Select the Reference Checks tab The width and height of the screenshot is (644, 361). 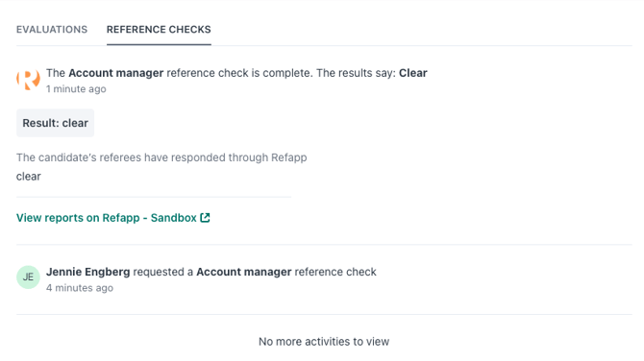159,30
